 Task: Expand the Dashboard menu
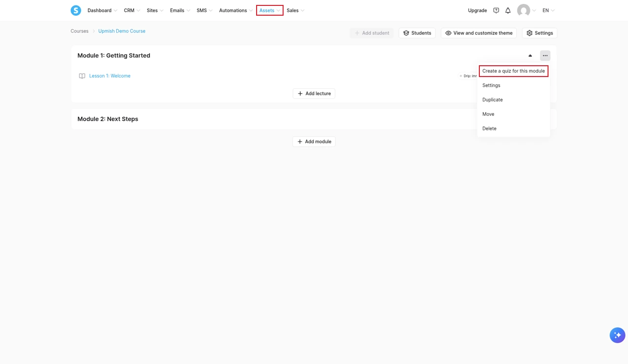[x=102, y=10]
